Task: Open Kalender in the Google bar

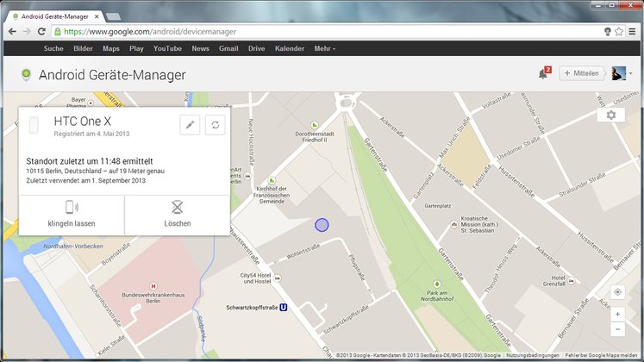Action: click(290, 48)
